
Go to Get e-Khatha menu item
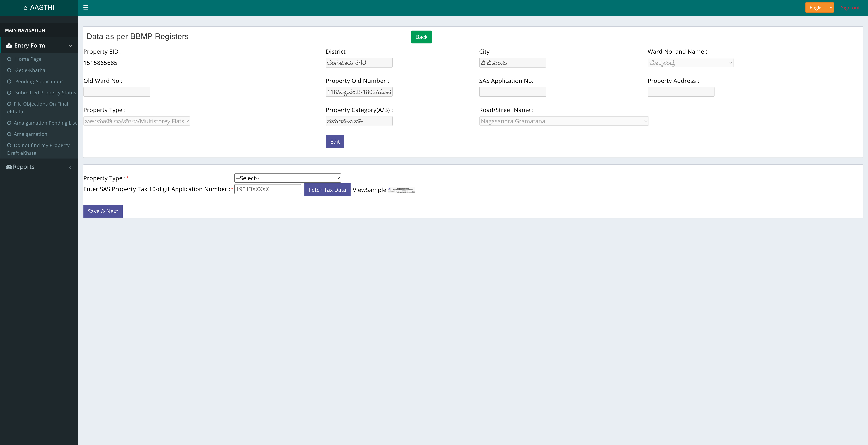(x=30, y=70)
